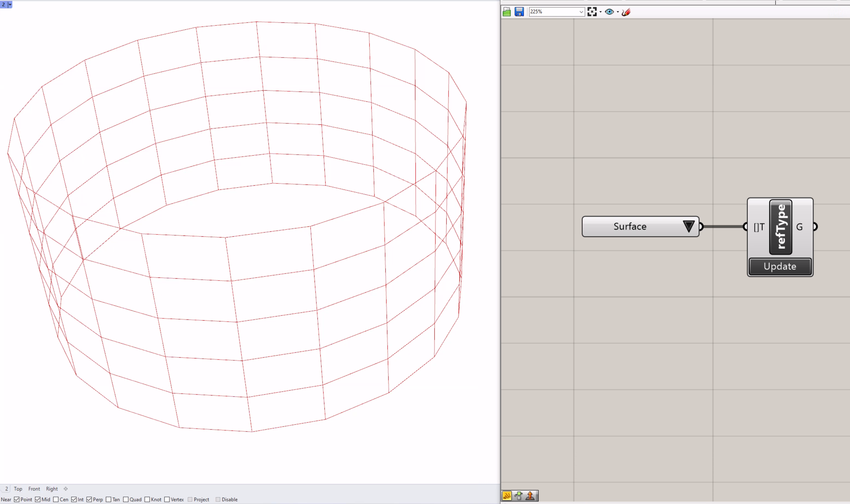Viewport: 850px width, 504px height.
Task: Click the Surface parameter component
Action: tap(630, 226)
